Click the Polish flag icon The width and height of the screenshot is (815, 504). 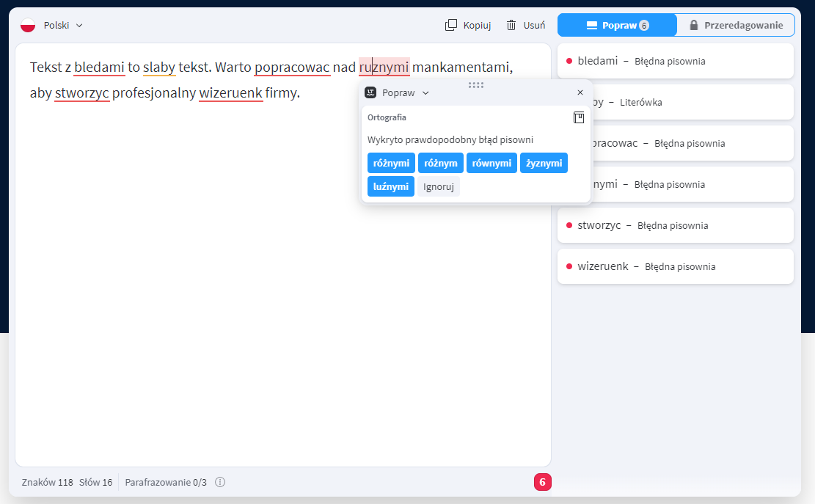[x=28, y=25]
